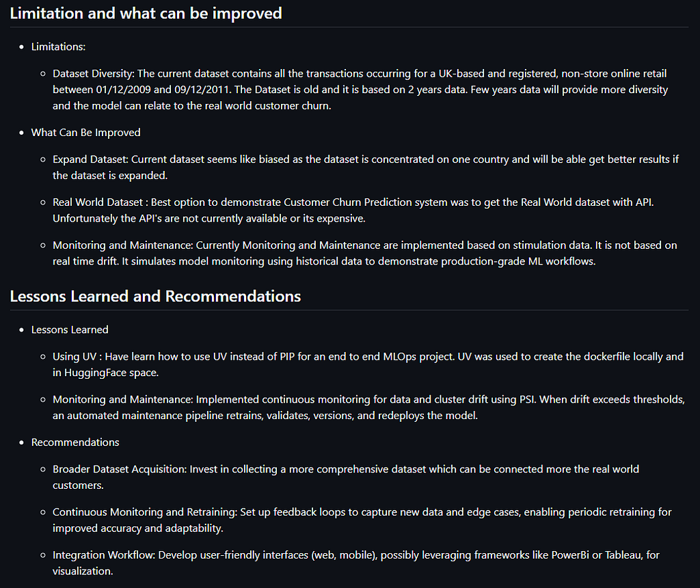This screenshot has height=588, width=700.
Task: Click the 'HuggingFace space' text
Action: (111, 373)
